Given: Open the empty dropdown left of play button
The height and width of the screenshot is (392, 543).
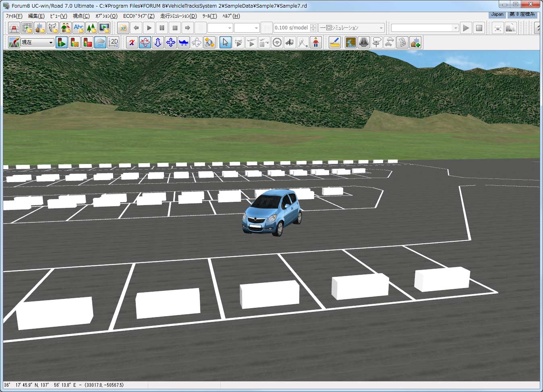Looking at the screenshot, I should (x=456, y=28).
